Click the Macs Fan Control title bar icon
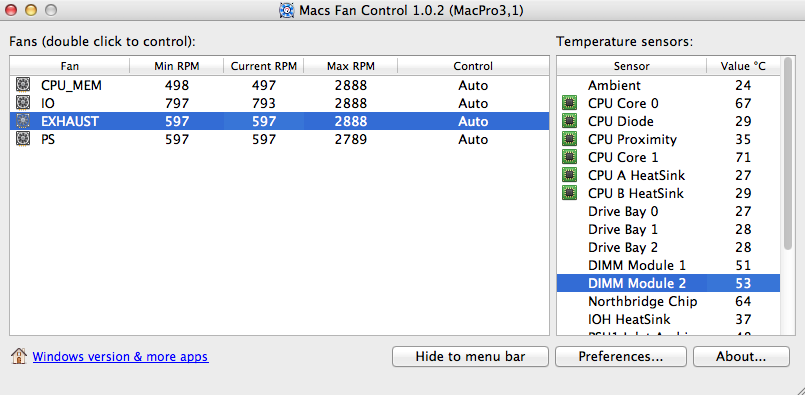Screen dimensions: 805x395 (x=286, y=10)
